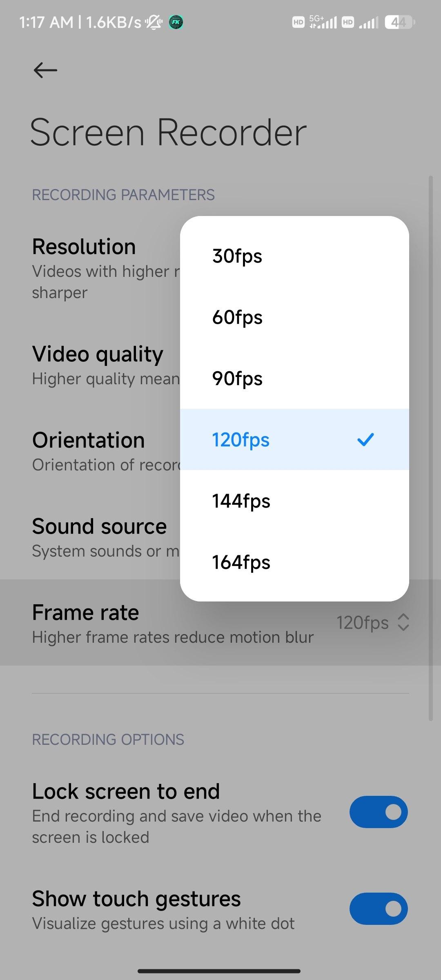The width and height of the screenshot is (441, 980).
Task: Choose the 164fps option
Action: coord(294,562)
